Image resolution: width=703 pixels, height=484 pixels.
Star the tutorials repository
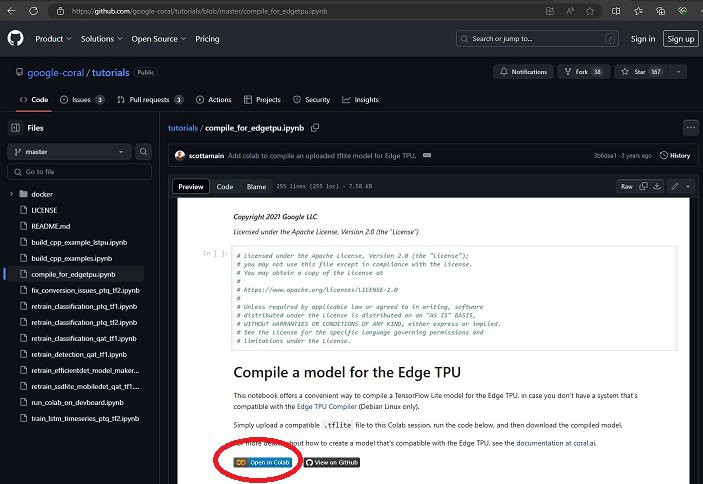coord(643,72)
